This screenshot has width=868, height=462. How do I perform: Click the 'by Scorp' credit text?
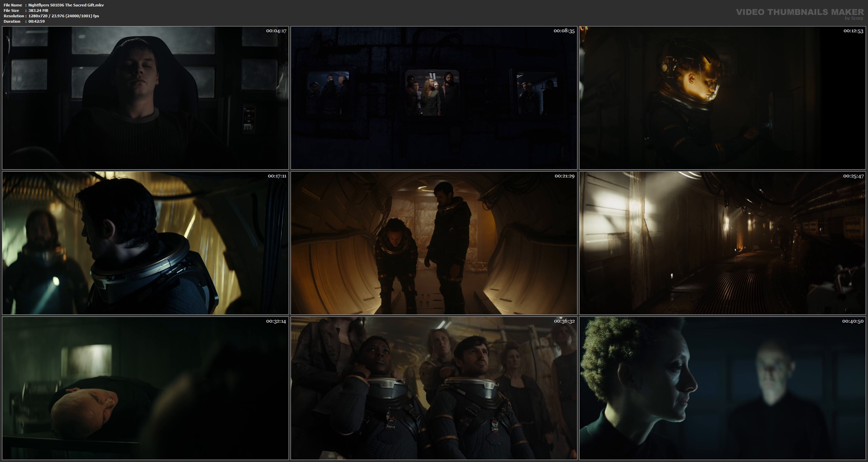854,18
